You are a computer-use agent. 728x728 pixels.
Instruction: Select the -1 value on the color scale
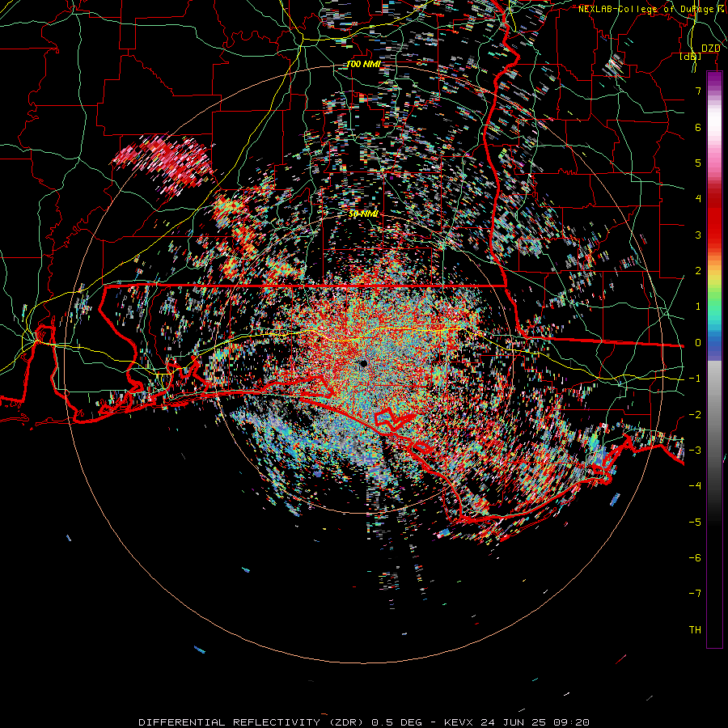[695, 379]
